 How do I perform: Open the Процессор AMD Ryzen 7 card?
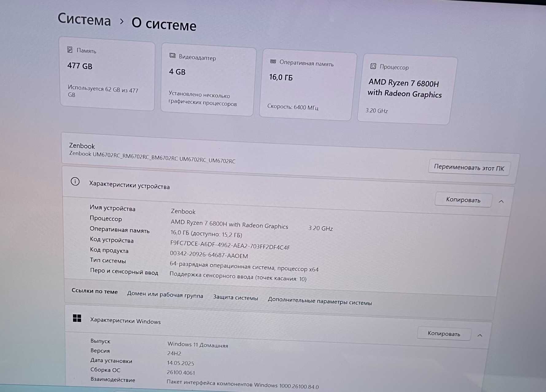click(x=407, y=89)
